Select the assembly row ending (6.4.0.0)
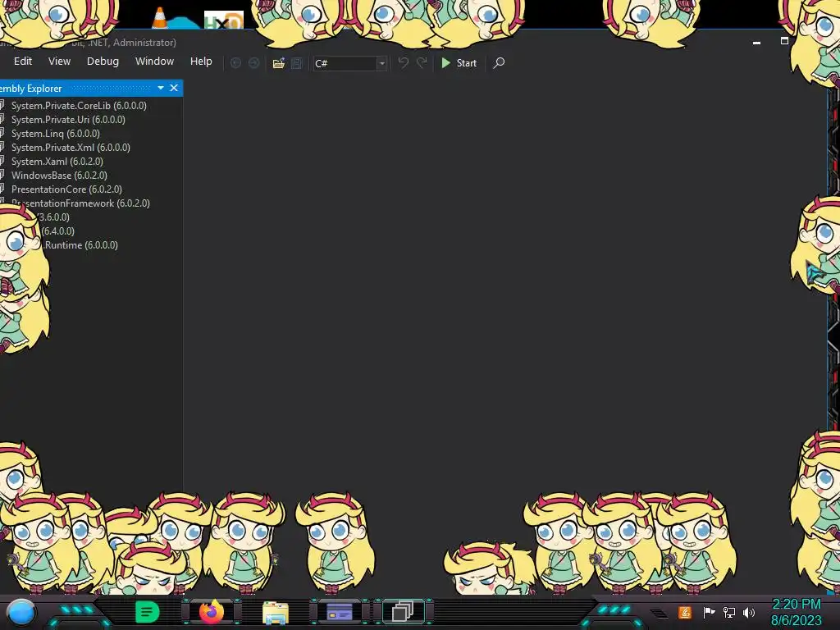The height and width of the screenshot is (630, 840). pos(58,231)
